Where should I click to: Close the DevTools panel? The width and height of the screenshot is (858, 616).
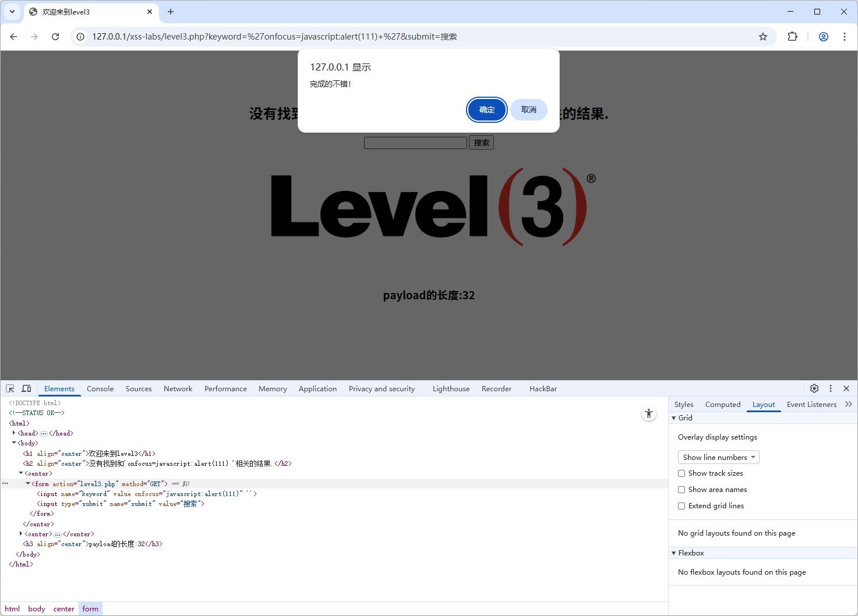tap(846, 388)
